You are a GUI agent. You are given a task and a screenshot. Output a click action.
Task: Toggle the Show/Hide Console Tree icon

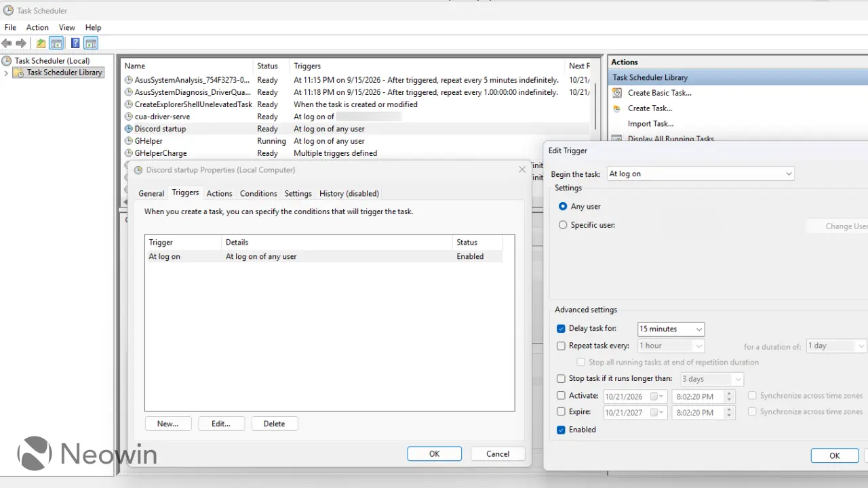click(x=56, y=43)
